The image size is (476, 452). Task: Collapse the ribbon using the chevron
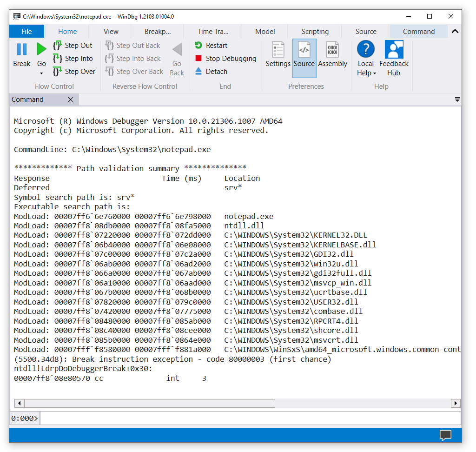point(455,31)
